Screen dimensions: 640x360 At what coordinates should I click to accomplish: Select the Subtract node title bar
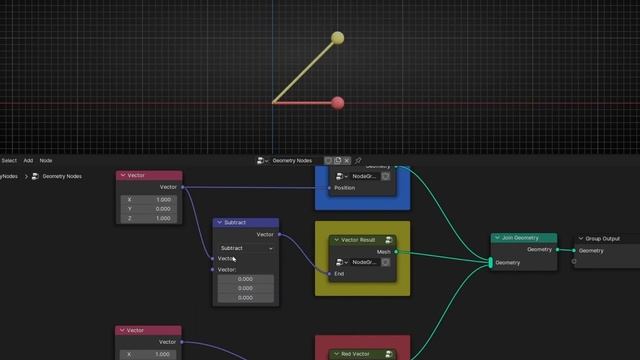[x=246, y=222]
